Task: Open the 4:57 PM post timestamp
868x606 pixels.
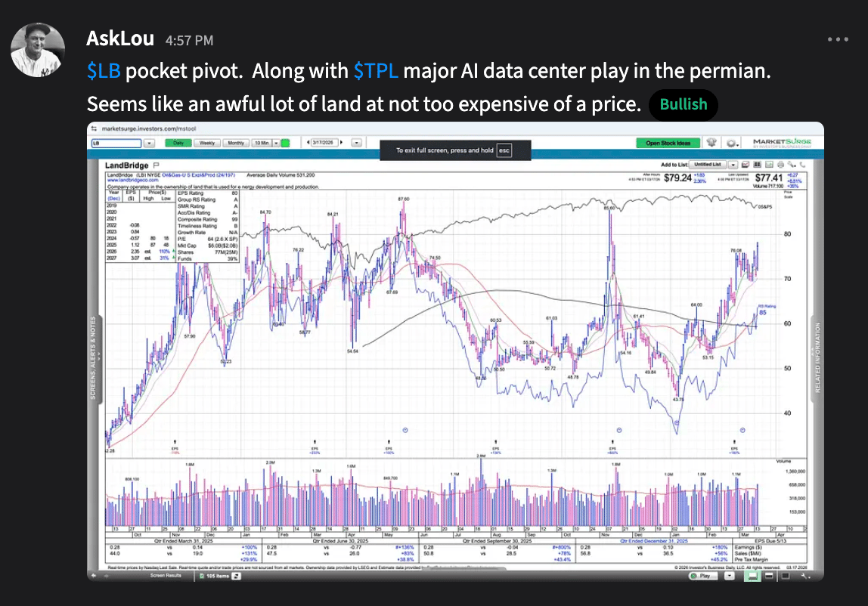Action: (x=189, y=40)
